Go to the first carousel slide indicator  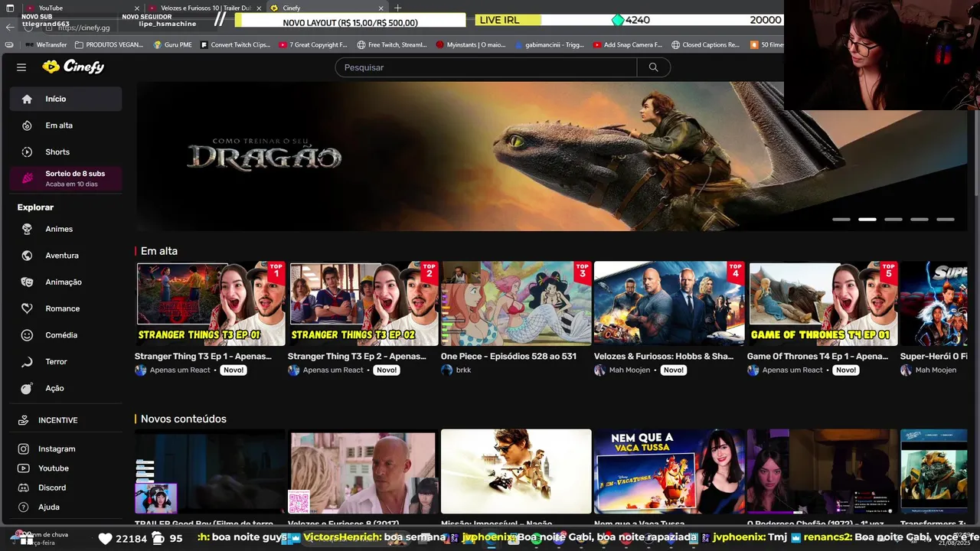841,220
